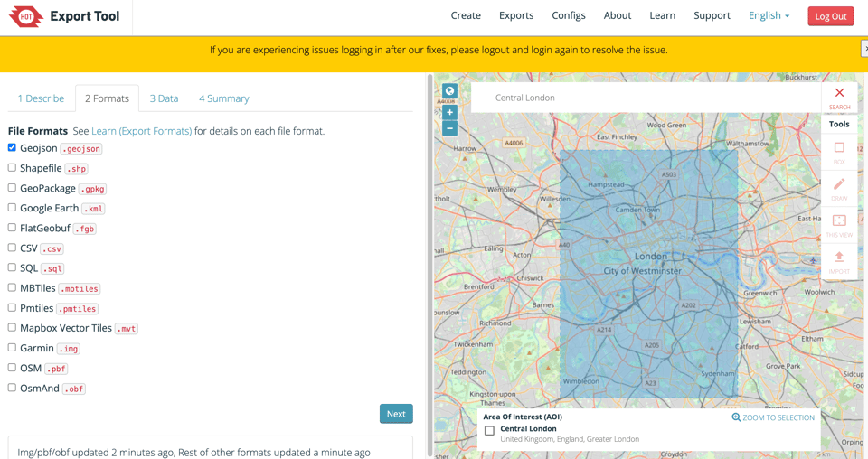Open the Learn (Export Formats) link

click(142, 131)
